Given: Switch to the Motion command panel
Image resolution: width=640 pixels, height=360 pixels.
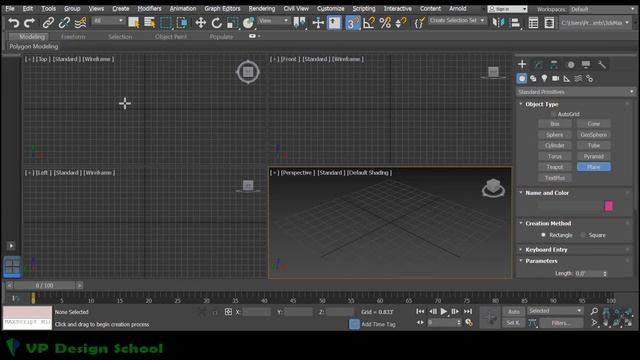Looking at the screenshot, I should click(571, 64).
